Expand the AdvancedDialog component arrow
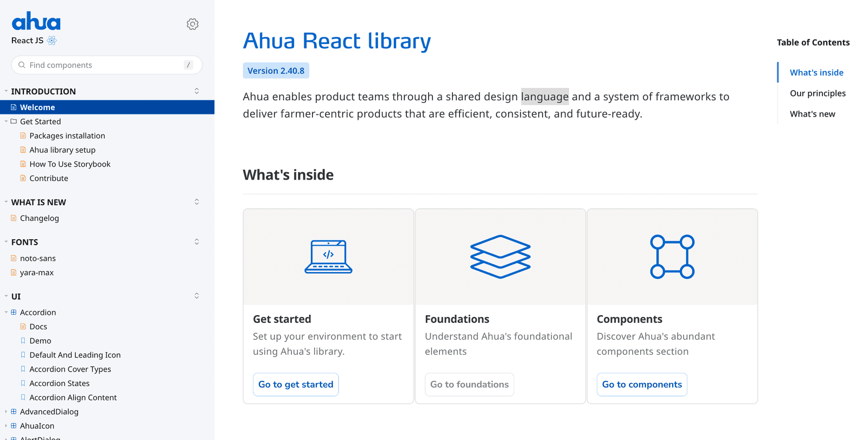 coord(6,412)
